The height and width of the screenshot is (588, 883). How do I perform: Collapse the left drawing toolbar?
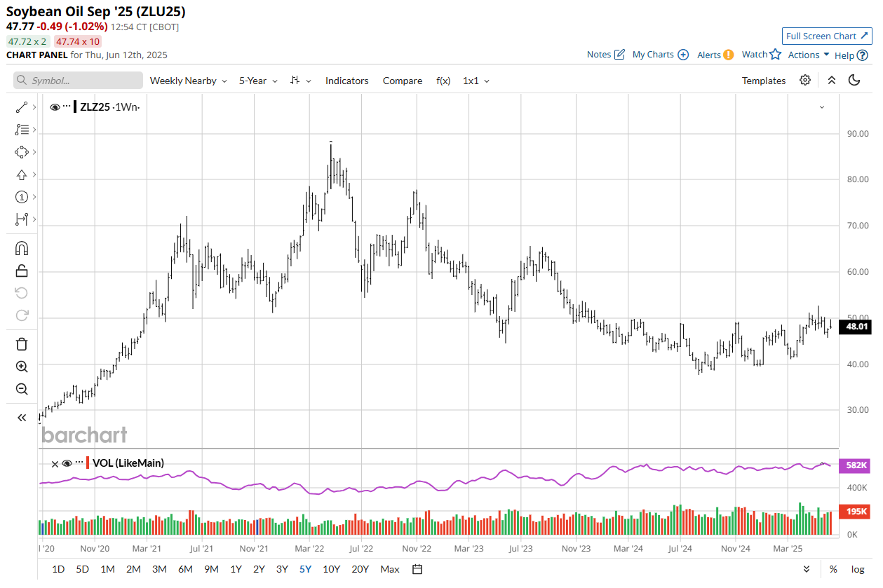click(22, 418)
